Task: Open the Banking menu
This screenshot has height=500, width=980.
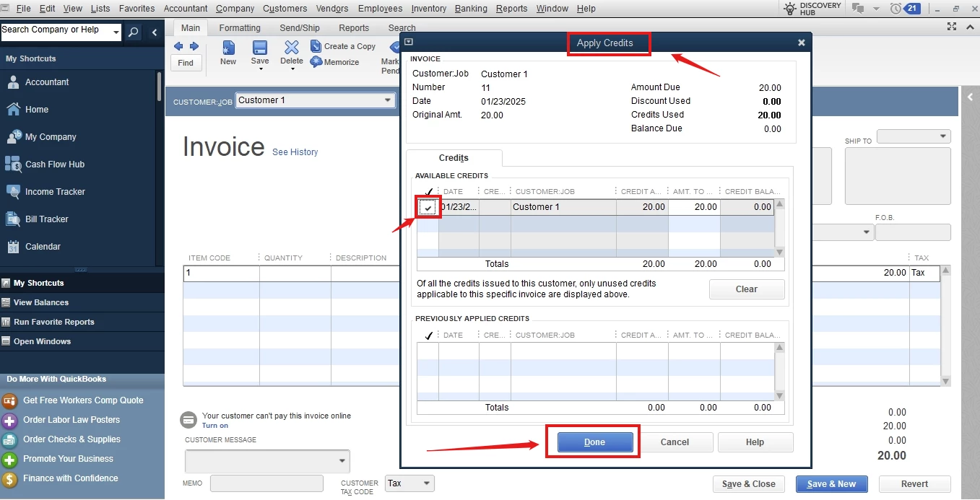Action: (x=472, y=9)
